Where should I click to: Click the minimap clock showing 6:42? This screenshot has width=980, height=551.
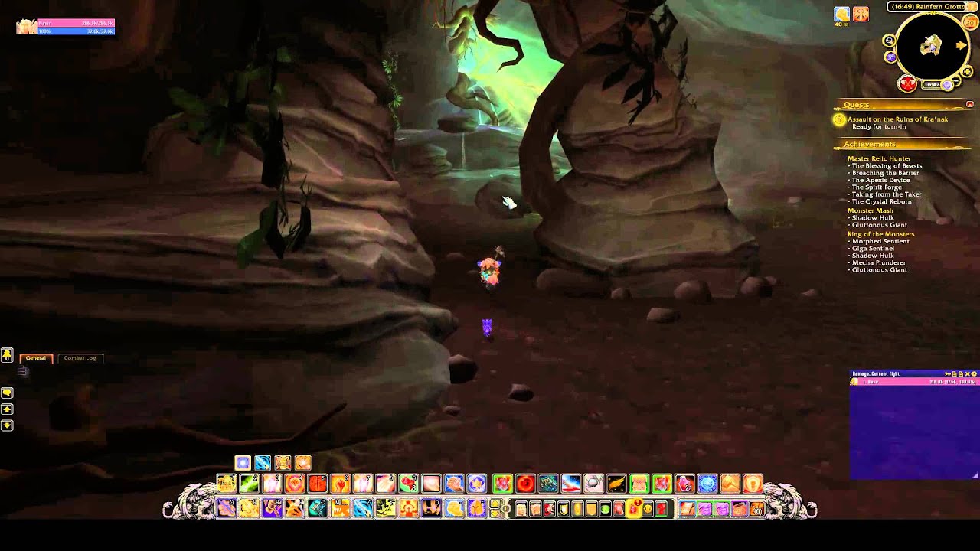932,84
